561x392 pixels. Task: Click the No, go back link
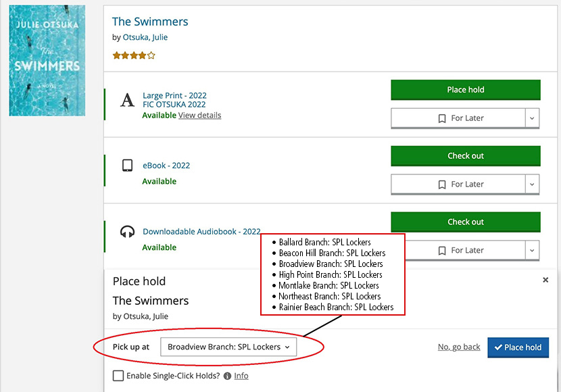point(458,347)
